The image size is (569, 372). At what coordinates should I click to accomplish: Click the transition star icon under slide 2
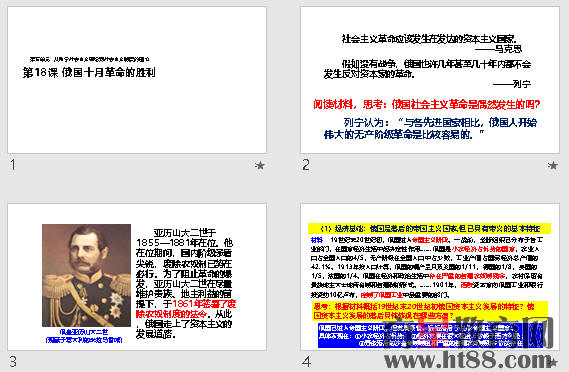pos(553,165)
